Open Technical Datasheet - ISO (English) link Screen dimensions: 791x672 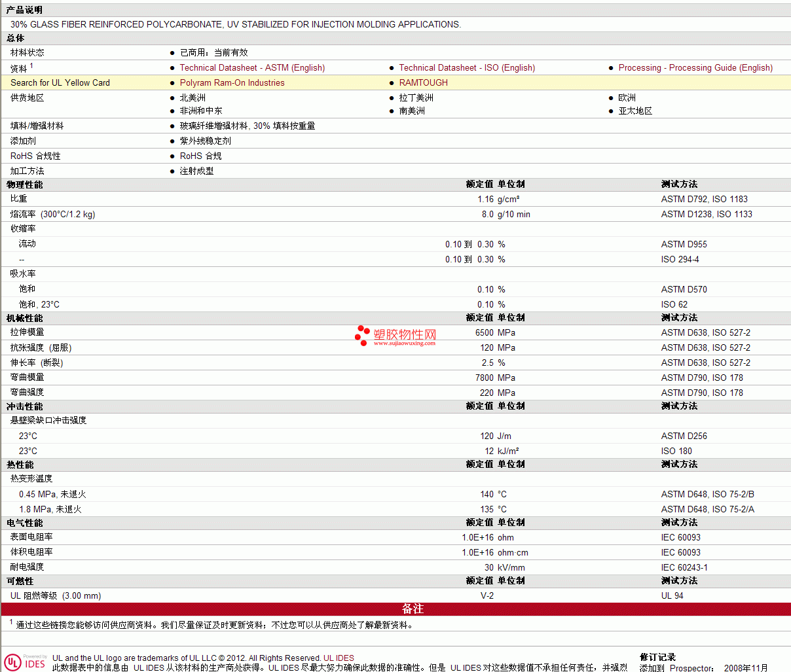[x=467, y=67]
